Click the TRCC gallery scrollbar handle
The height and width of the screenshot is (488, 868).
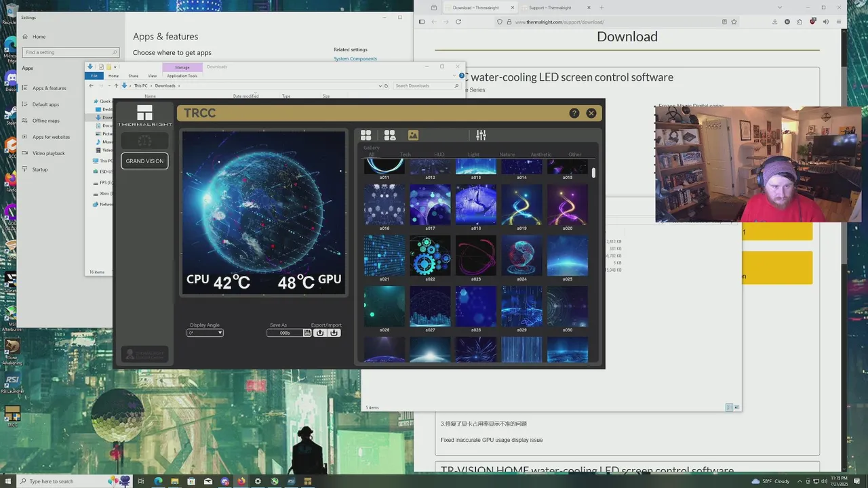click(x=593, y=173)
